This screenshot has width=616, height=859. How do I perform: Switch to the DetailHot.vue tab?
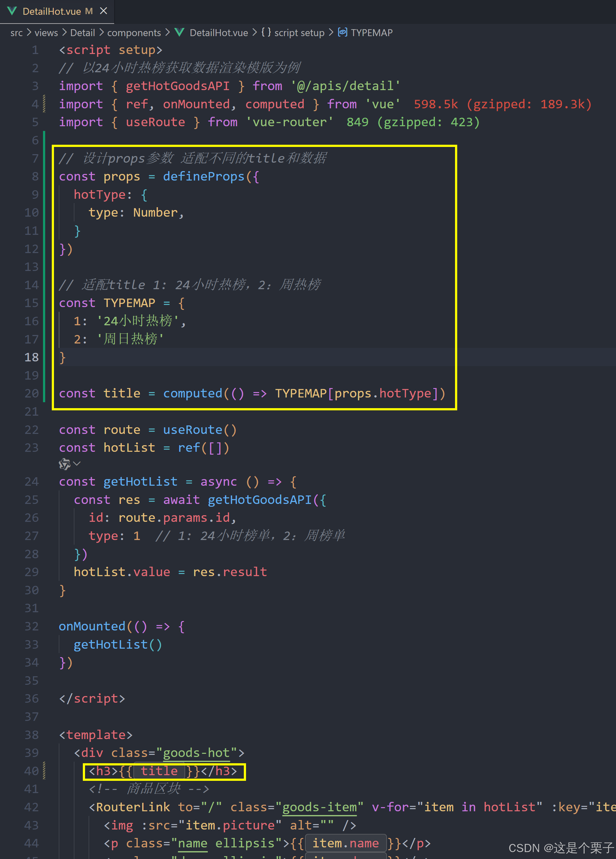point(52,11)
